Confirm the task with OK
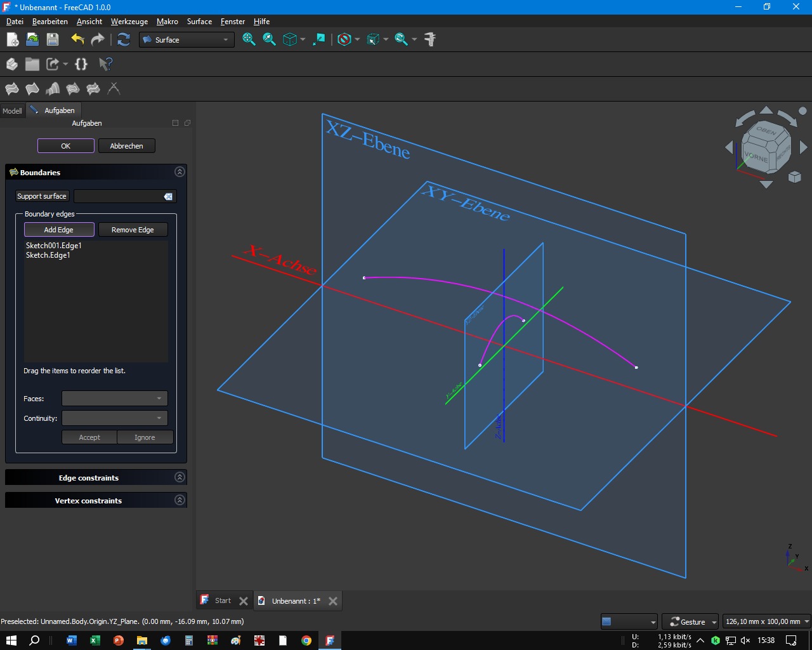 point(66,146)
